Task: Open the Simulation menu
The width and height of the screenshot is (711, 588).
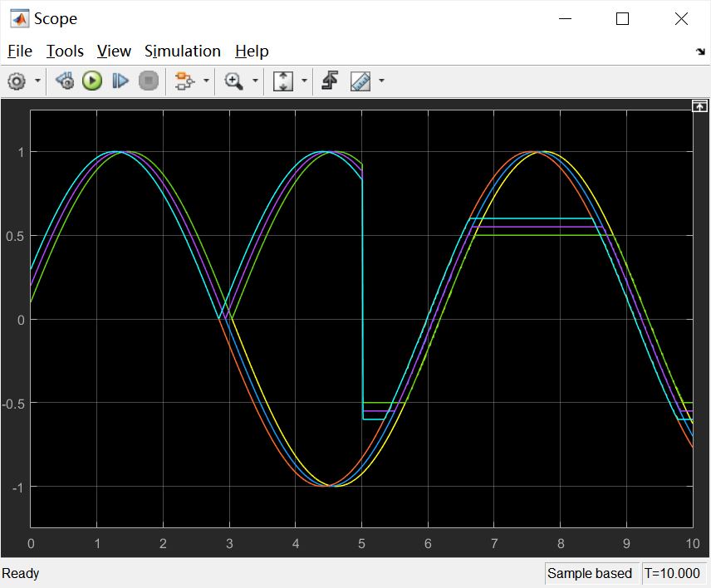Action: pos(182,51)
